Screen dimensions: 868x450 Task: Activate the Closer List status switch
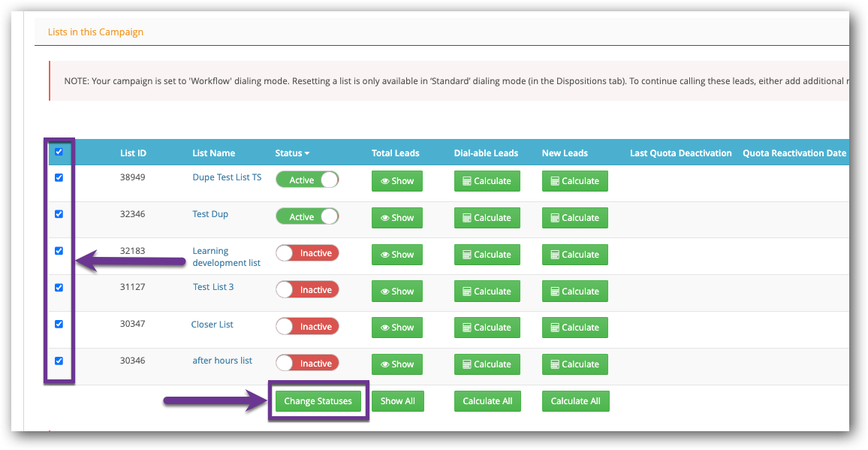point(307,327)
